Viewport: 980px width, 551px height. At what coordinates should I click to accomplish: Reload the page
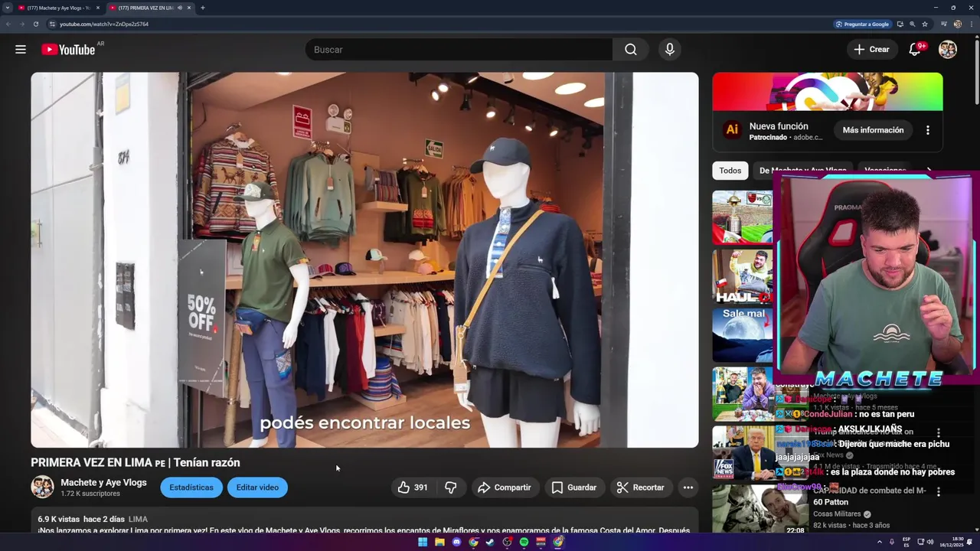[x=35, y=24]
